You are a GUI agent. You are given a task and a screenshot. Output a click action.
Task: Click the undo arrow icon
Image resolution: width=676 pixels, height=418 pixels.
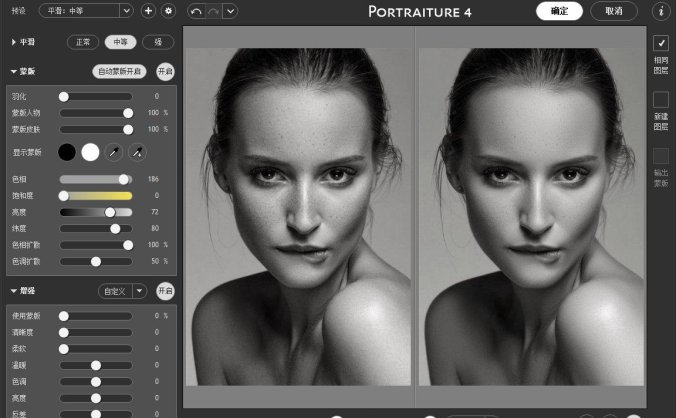pyautogui.click(x=196, y=11)
